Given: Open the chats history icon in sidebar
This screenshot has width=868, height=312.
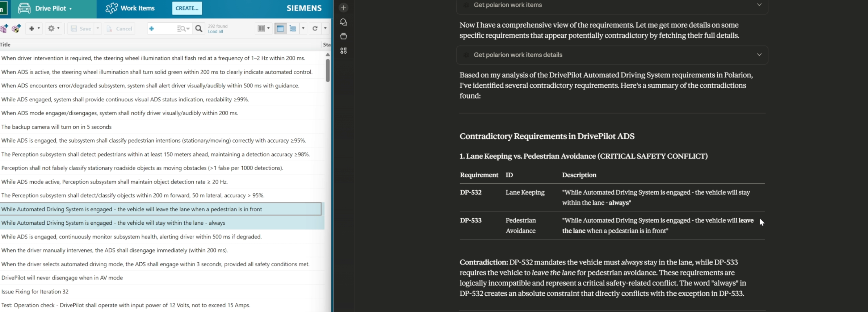Looking at the screenshot, I should 343,22.
